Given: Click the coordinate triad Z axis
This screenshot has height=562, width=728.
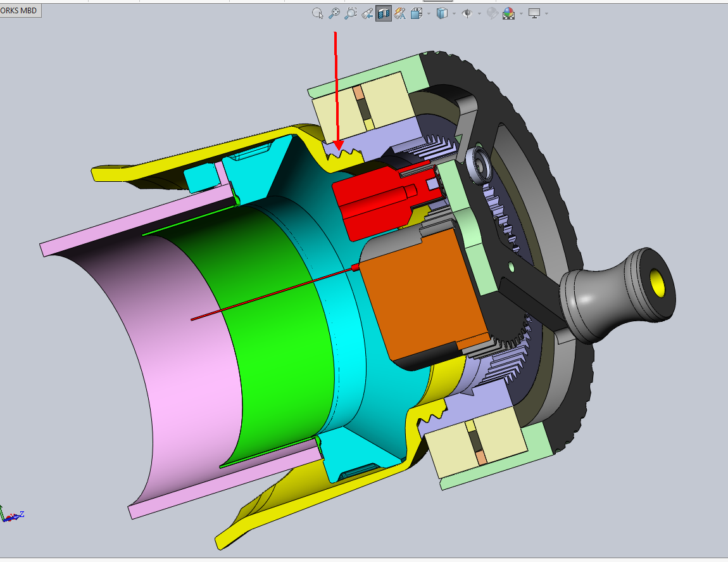Looking at the screenshot, I should (x=22, y=514).
